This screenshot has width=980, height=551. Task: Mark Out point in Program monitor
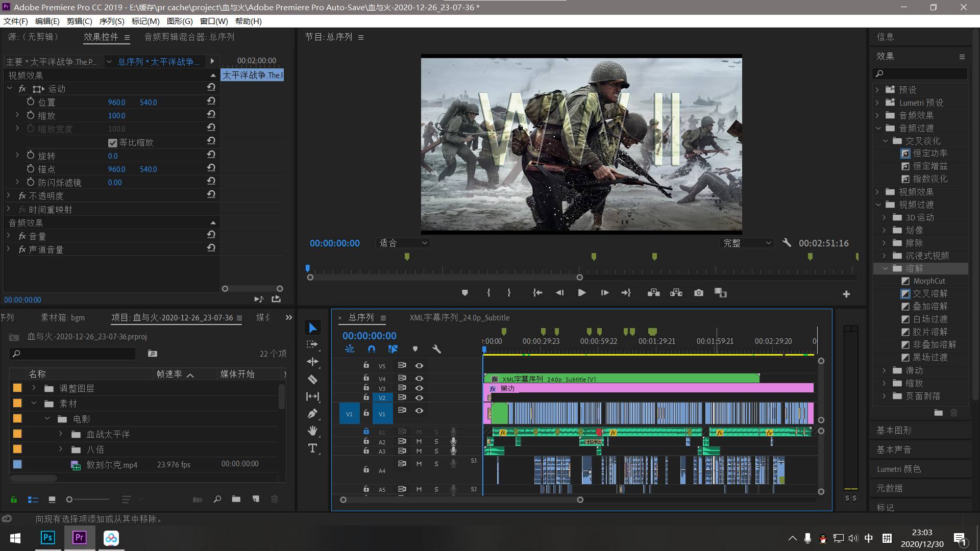coord(509,293)
